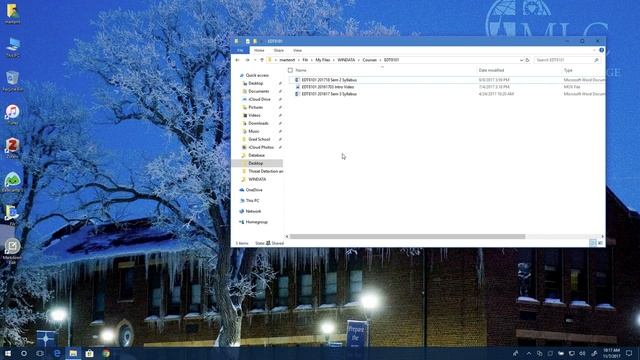Screen dimensions: 640x360
Task: Open Music in the navigation pane
Action: pos(253,131)
